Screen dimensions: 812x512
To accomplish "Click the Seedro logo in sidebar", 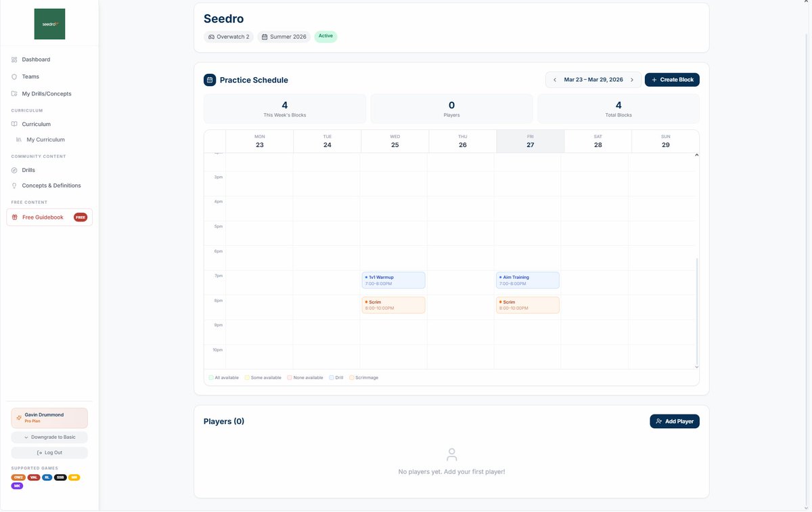I will (49, 24).
